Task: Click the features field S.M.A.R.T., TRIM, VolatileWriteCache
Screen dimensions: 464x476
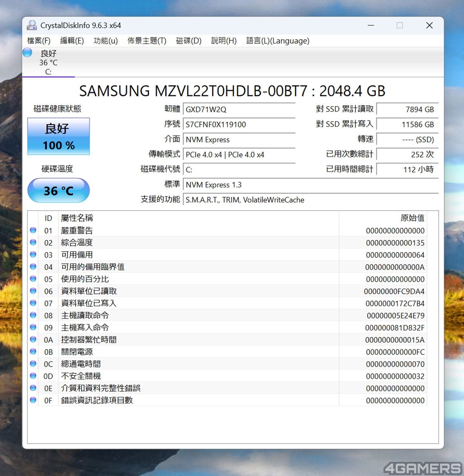Action: (311, 200)
